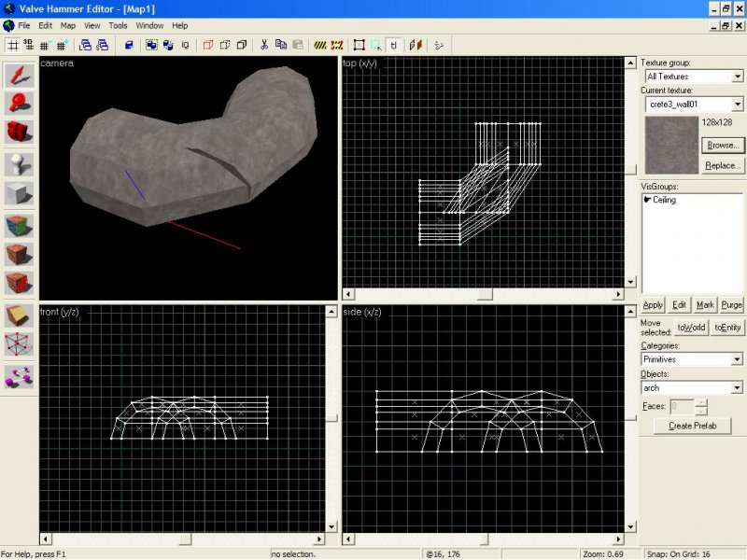Open the Tools menu
This screenshot has height=560, width=747.
pyautogui.click(x=118, y=25)
